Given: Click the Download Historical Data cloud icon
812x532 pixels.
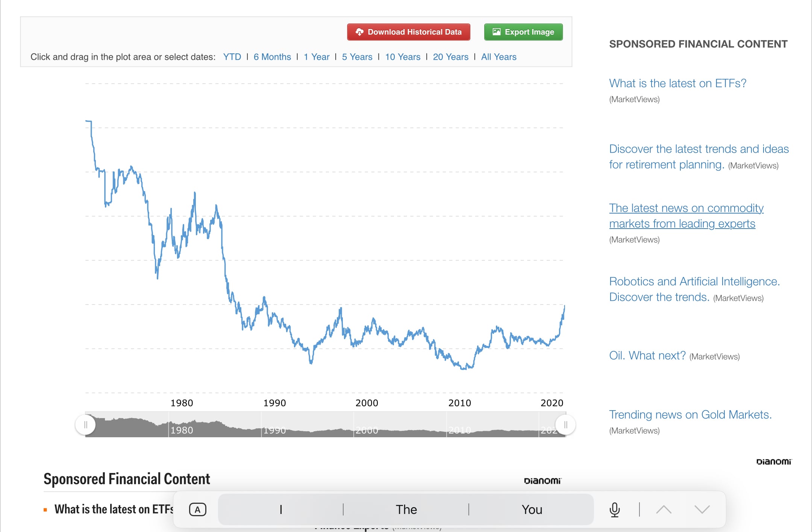Looking at the screenshot, I should tap(359, 32).
